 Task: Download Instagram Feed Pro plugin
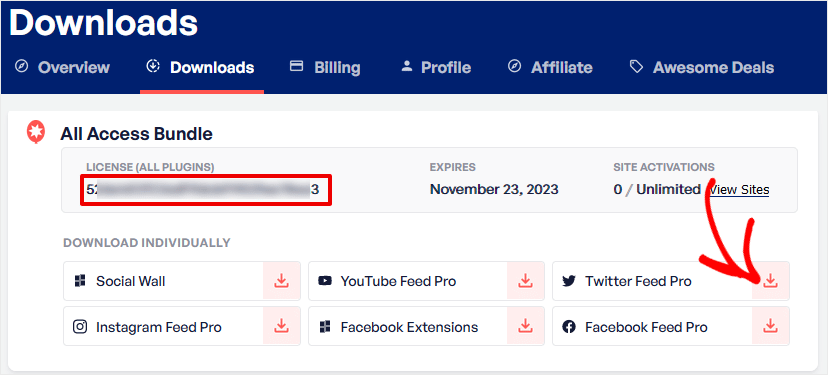point(281,326)
